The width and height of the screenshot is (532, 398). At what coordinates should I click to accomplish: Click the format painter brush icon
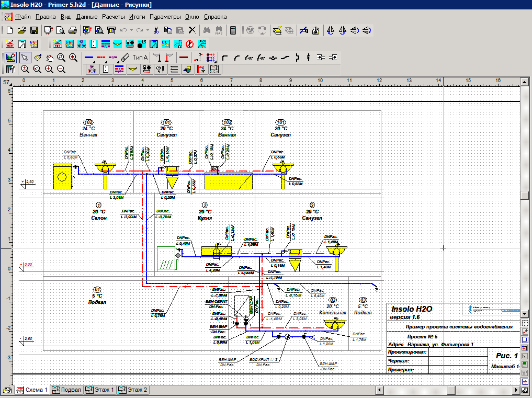[38, 58]
